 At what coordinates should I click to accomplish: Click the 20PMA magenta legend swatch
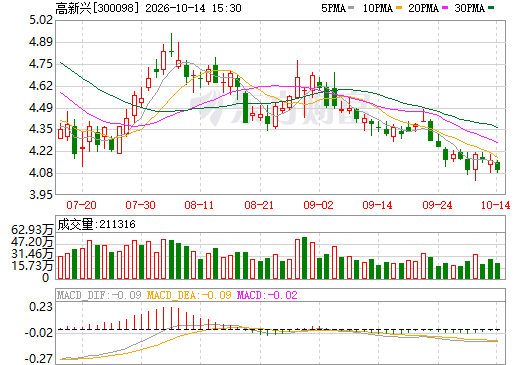(x=445, y=8)
